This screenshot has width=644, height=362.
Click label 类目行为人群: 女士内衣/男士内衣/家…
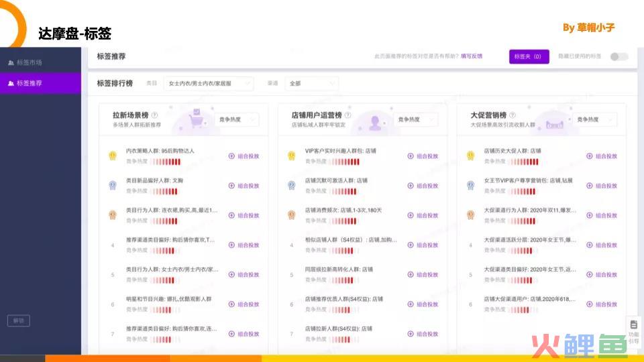pyautogui.click(x=172, y=269)
